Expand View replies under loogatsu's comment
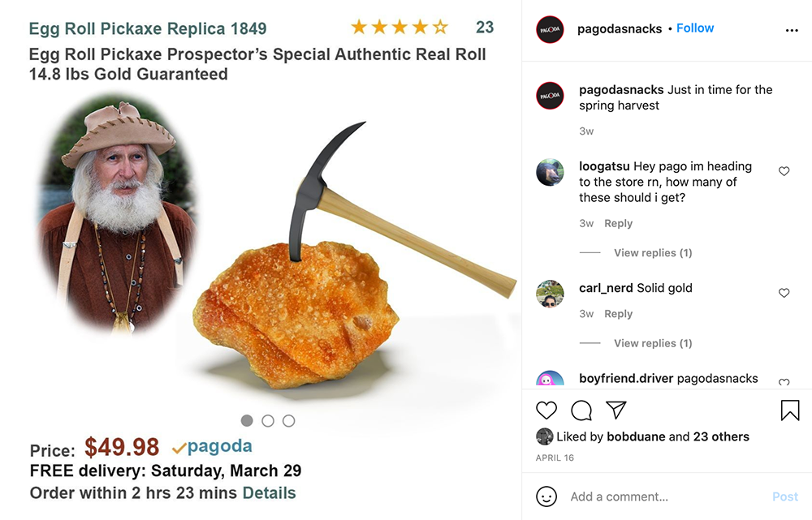Image resolution: width=812 pixels, height=520 pixels. point(653,252)
